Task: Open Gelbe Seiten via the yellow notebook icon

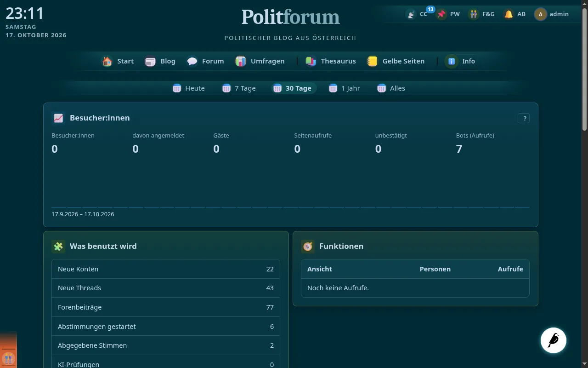Action: pos(373,61)
